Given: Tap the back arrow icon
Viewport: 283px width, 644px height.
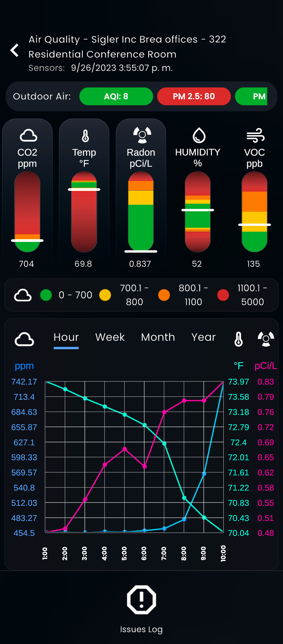Looking at the screenshot, I should (15, 50).
